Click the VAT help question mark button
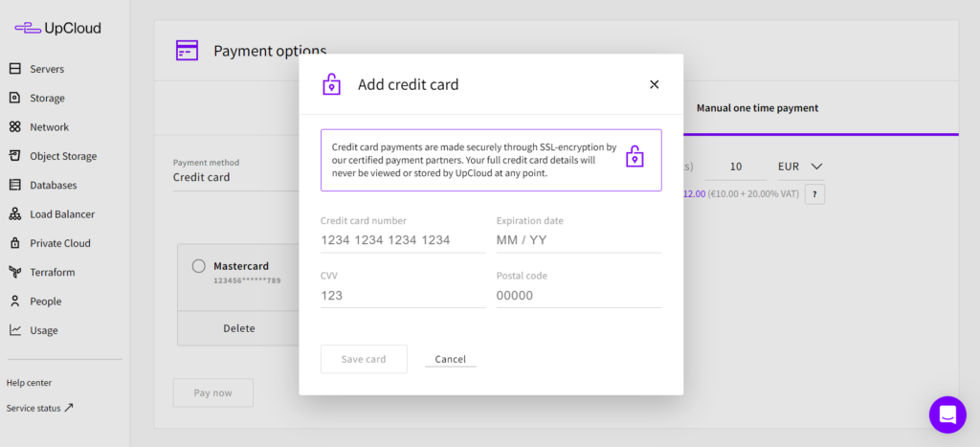 (x=814, y=194)
